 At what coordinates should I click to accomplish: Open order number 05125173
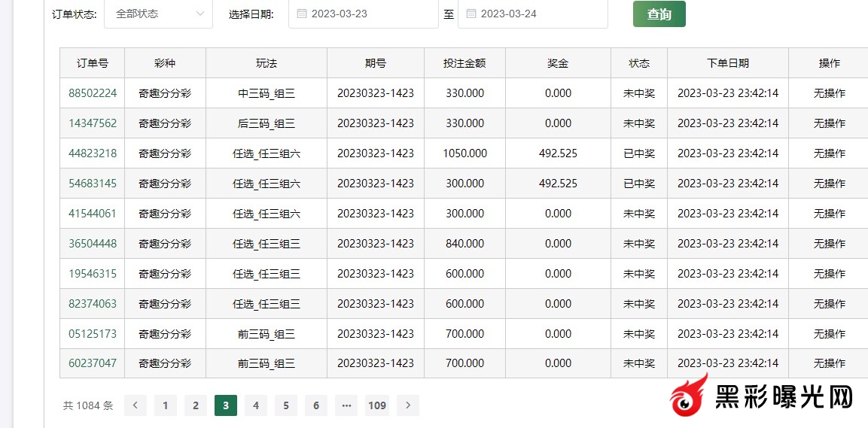coord(93,334)
